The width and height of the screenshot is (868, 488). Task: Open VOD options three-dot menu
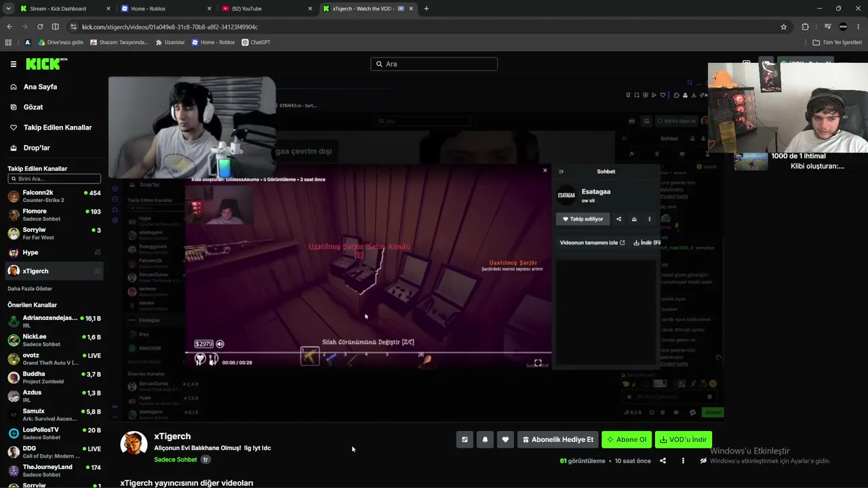(x=683, y=461)
